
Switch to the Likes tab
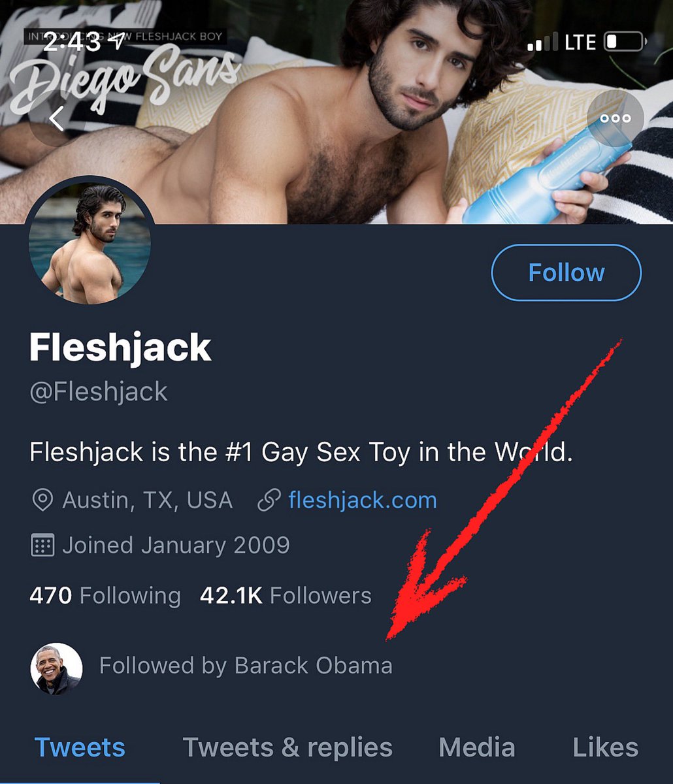pos(605,747)
